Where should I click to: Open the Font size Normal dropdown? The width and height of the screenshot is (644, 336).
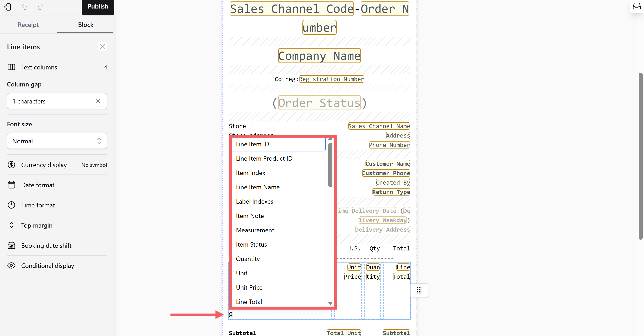click(57, 141)
